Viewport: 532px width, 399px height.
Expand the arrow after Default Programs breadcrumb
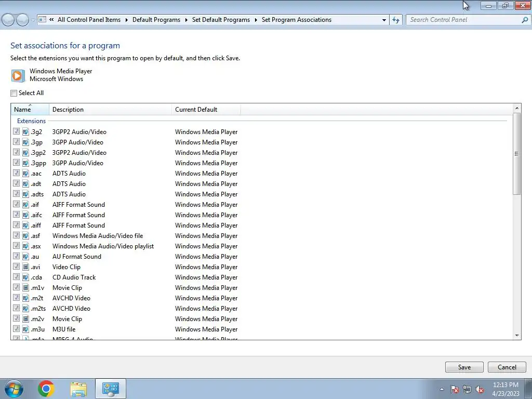click(x=187, y=20)
